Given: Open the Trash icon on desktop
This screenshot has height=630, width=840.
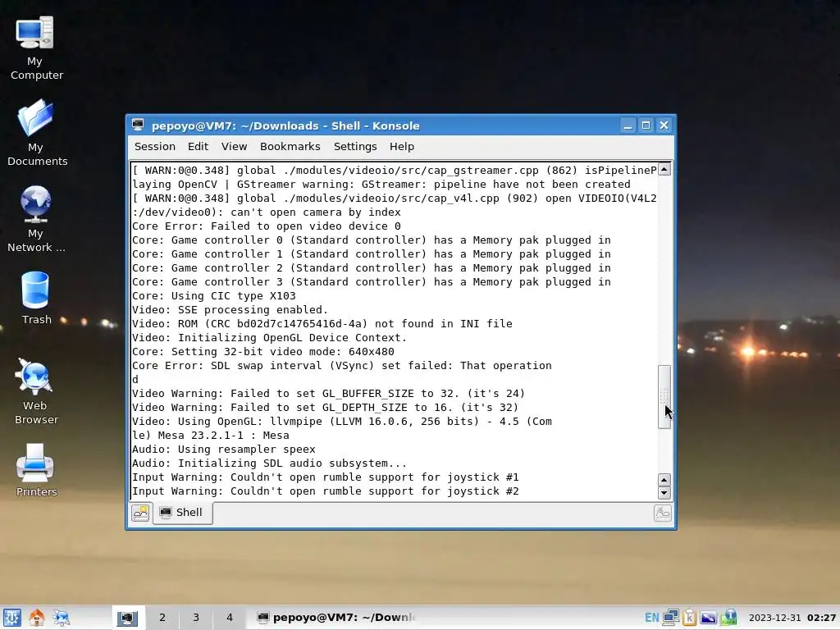Looking at the screenshot, I should [36, 298].
